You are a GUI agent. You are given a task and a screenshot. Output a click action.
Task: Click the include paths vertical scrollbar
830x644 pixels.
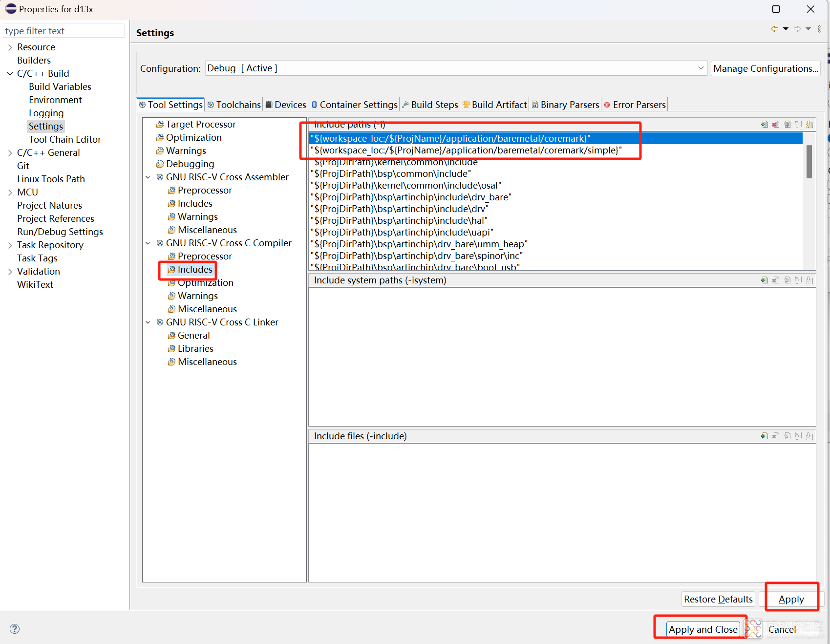point(809,161)
